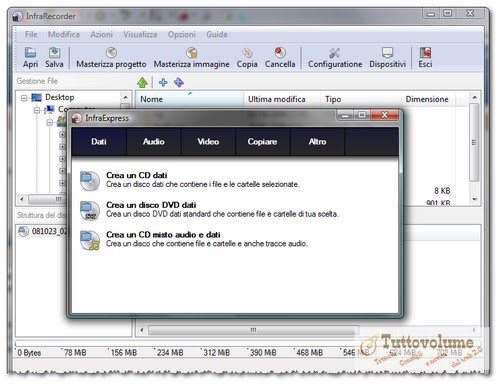This screenshot has height=386, width=497.
Task: Open the Modifica menu
Action: click(64, 34)
